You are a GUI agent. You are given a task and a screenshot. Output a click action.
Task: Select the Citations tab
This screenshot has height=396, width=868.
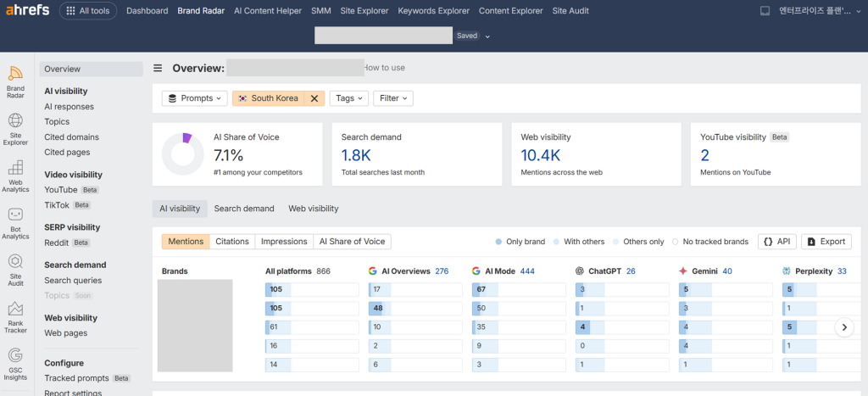click(x=232, y=242)
